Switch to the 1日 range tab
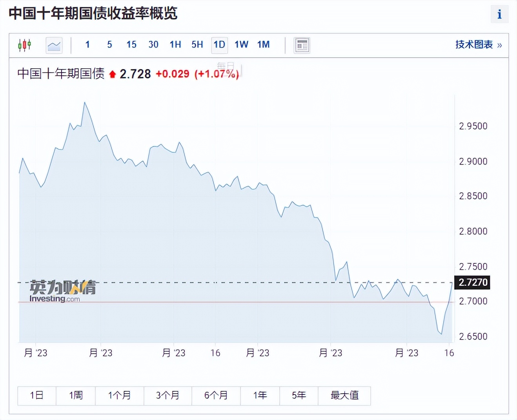This screenshot has width=517, height=420. coord(36,396)
